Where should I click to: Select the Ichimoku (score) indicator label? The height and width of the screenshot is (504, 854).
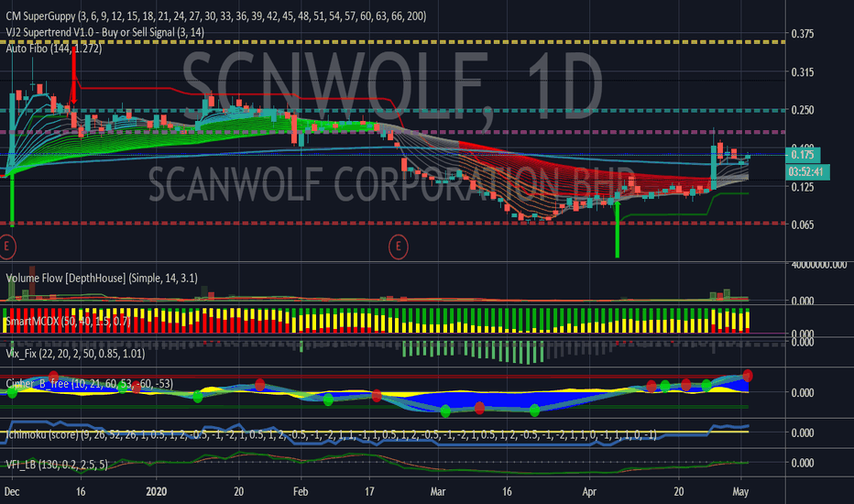[331, 434]
